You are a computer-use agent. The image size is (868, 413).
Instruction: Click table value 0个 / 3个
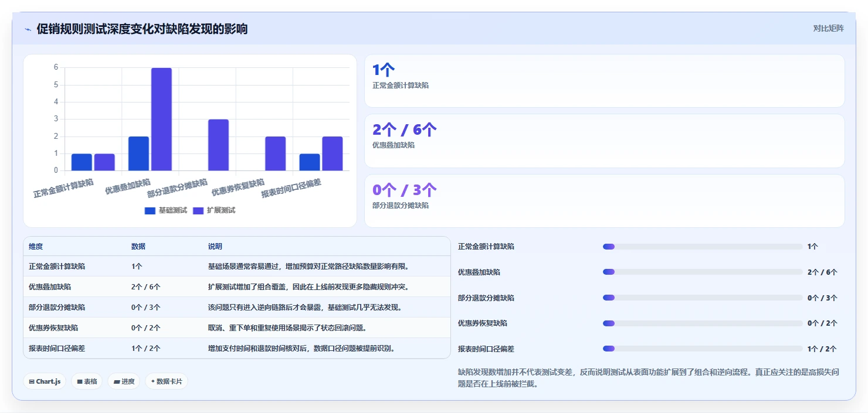146,308
